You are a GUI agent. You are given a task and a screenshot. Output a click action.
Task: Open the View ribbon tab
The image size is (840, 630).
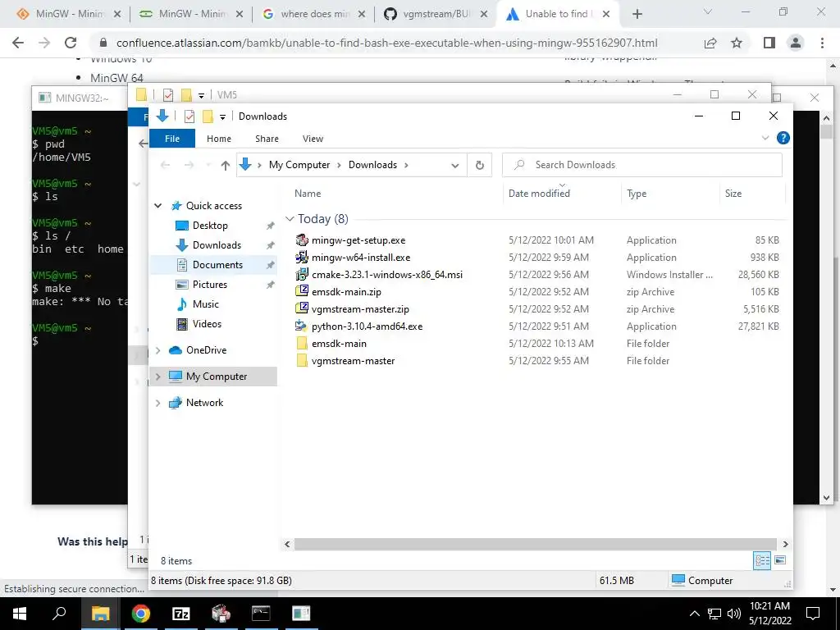click(313, 139)
